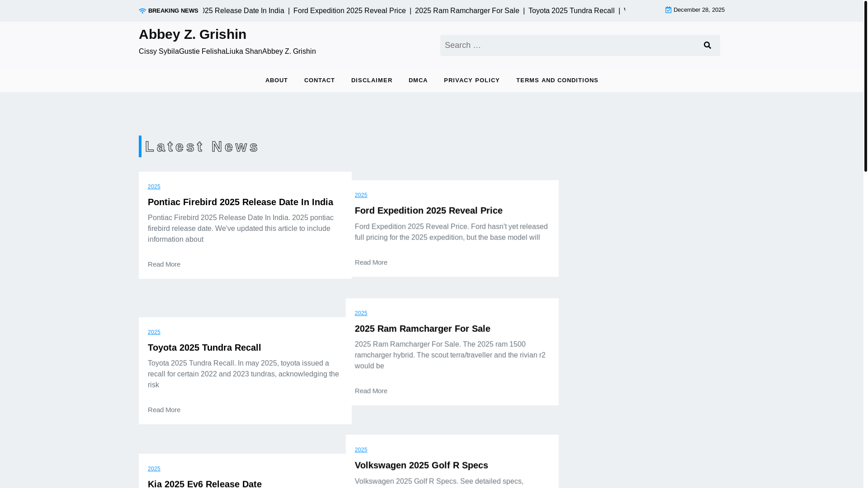Click 2025 category tag above Volkswagen Golf R
Screen dimensions: 868x488
[x=361, y=450]
